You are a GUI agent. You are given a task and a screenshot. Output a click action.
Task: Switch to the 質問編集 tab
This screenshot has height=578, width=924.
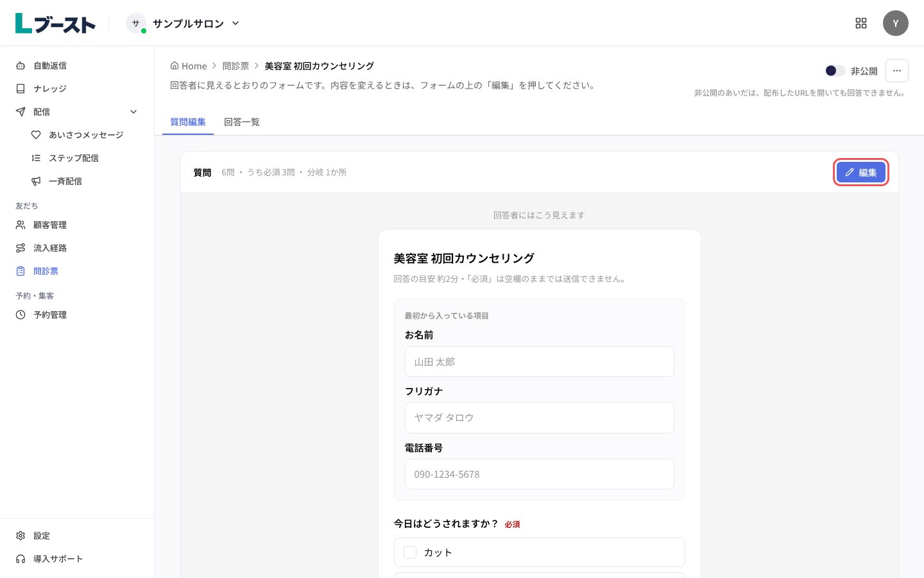(x=188, y=122)
